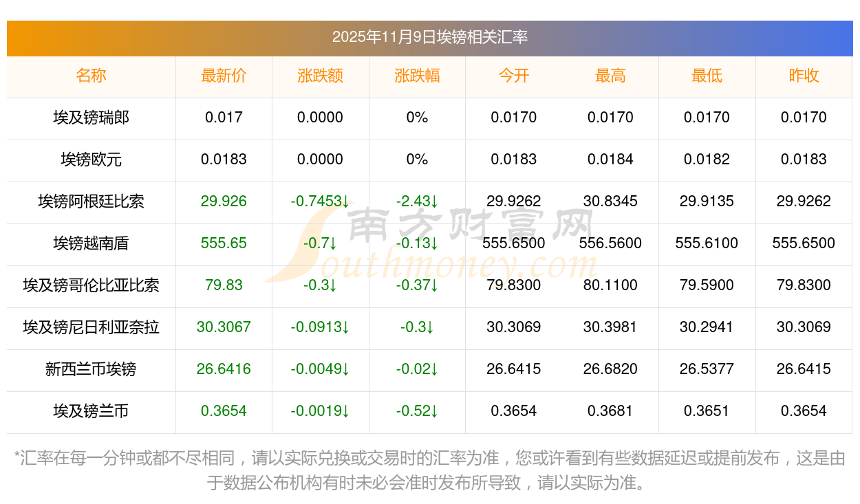The image size is (860, 504).
Task: Click the change value -0.0049↓
Action: [x=321, y=369]
